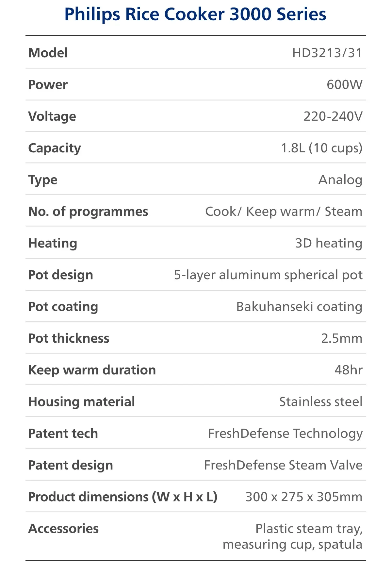Click the 2.5mm pot thickness value
Image resolution: width=392 pixels, height=581 pixels.
[x=341, y=338]
